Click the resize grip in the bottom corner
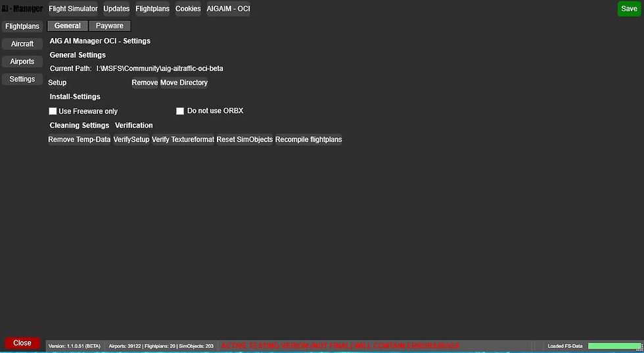The height and width of the screenshot is (353, 644). (x=639, y=348)
